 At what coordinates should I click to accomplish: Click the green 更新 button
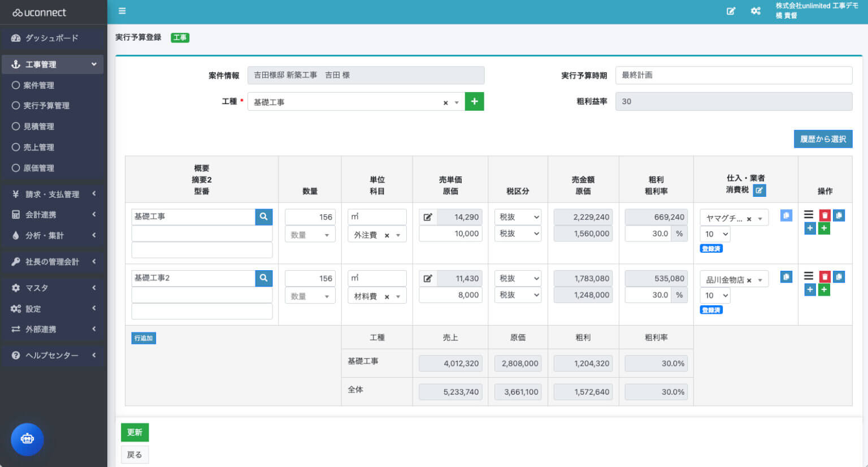(134, 433)
